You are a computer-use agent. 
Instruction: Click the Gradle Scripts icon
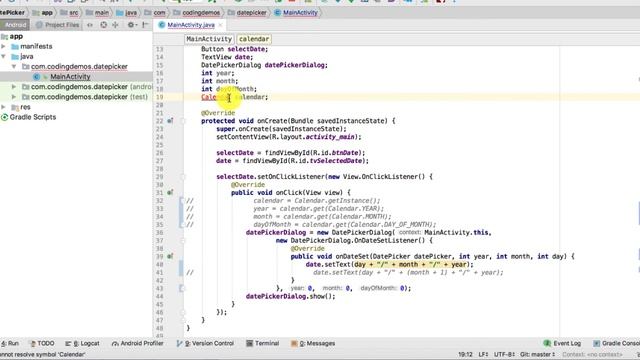(4, 117)
